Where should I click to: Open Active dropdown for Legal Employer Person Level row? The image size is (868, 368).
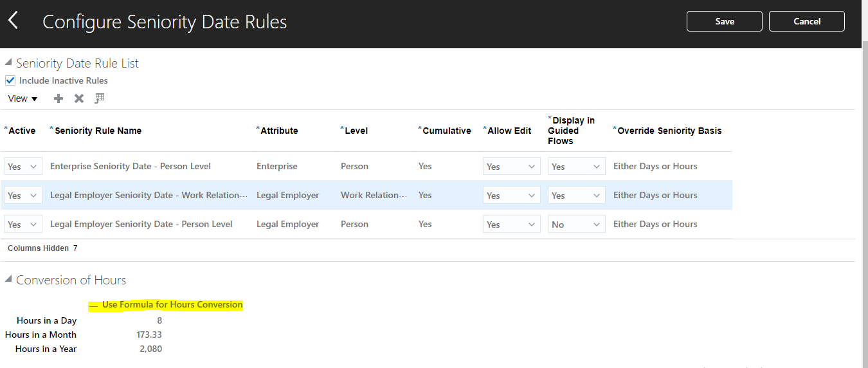[x=23, y=224]
